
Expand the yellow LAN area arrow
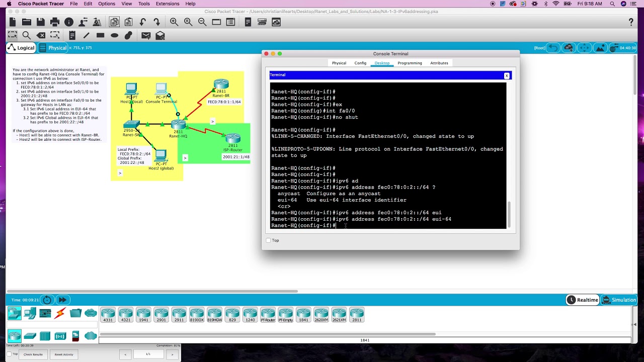(x=120, y=173)
